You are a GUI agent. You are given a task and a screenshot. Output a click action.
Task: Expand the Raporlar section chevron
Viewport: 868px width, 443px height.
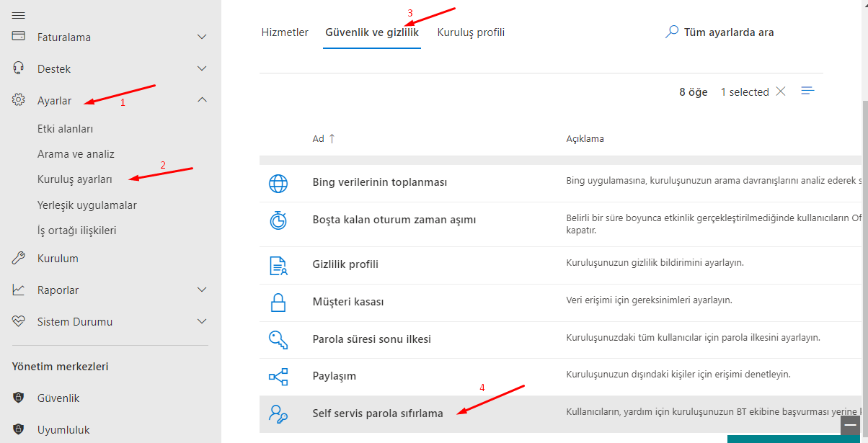[202, 290]
